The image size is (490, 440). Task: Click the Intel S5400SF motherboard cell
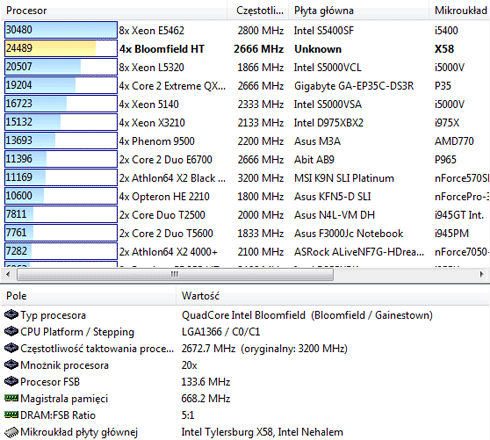324,30
